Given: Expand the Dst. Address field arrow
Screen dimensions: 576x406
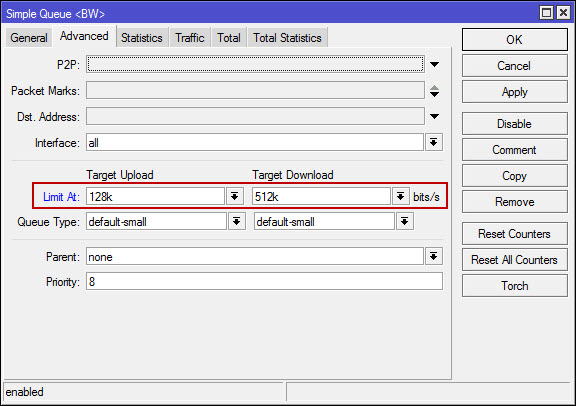Looking at the screenshot, I should coord(435,116).
